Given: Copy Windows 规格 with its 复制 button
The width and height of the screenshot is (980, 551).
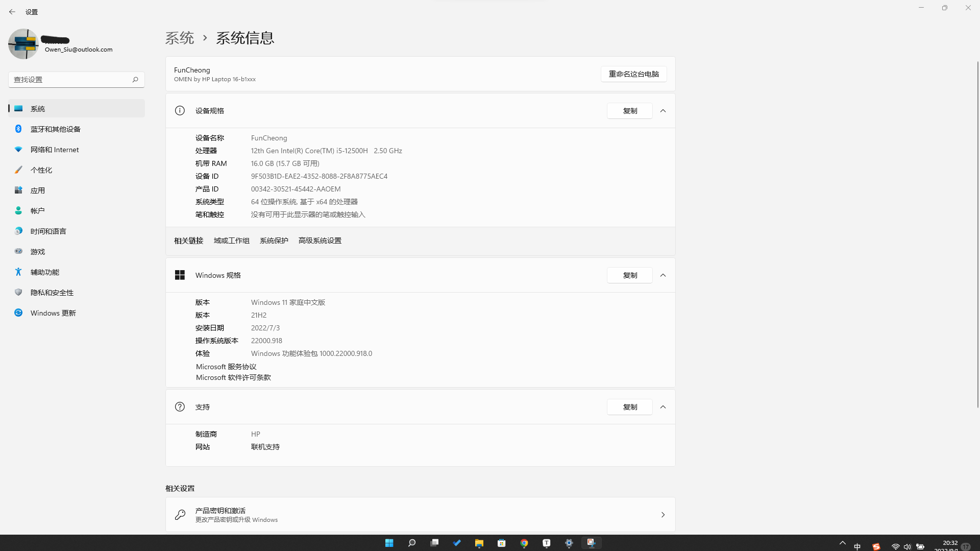Looking at the screenshot, I should 630,275.
